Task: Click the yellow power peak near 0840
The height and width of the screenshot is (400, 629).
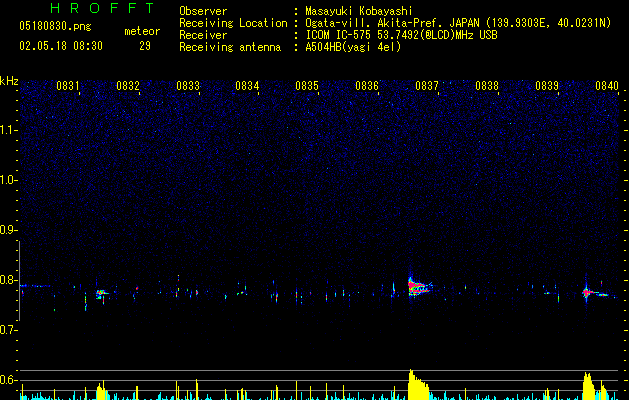Action: [588, 386]
